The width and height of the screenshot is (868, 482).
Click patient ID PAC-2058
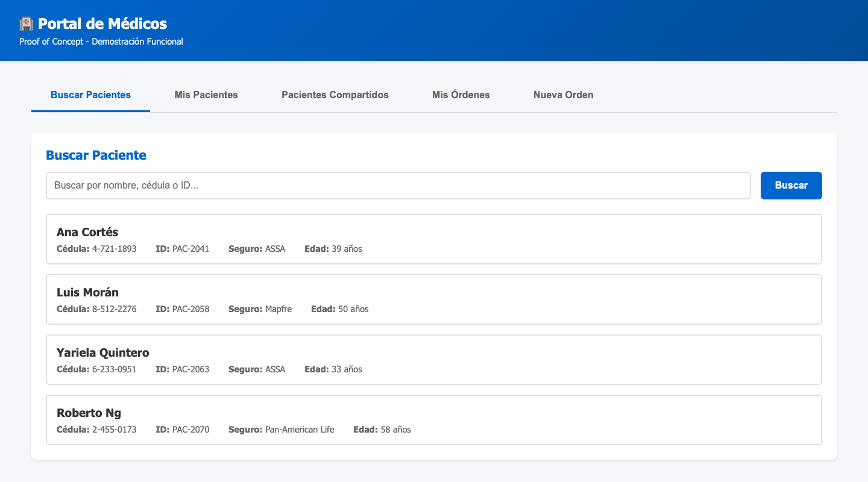[x=190, y=309]
